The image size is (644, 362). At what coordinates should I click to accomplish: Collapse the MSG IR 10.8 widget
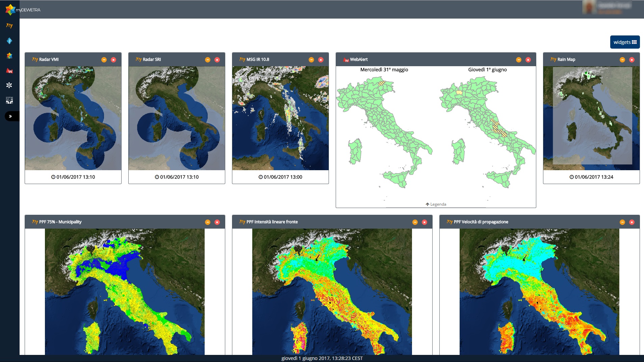point(311,60)
